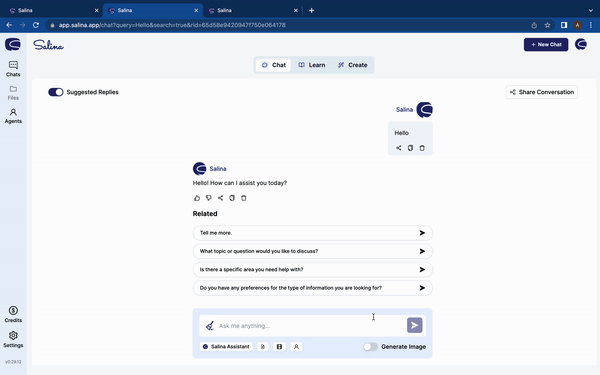Toggle the Suggested Replies switch
Screen dimensions: 600x375
click(55, 92)
